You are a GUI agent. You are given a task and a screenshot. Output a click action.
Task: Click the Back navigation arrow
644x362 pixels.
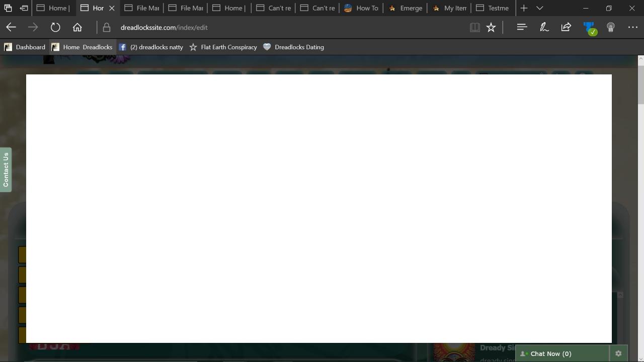click(11, 28)
